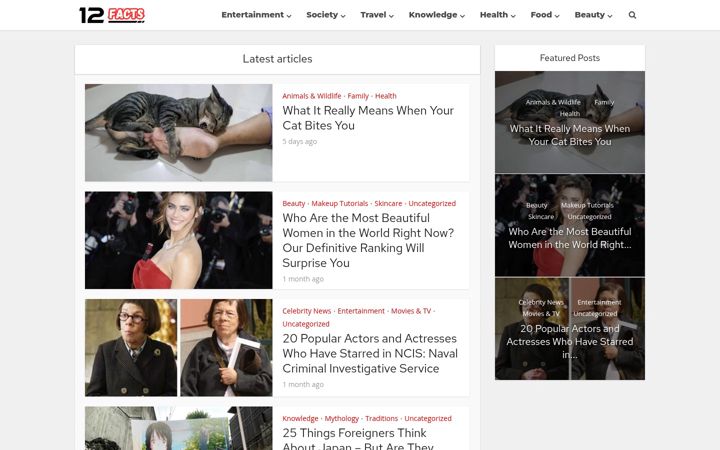
Task: Click Uncategorized tag on beautiful women article
Action: coord(432,203)
